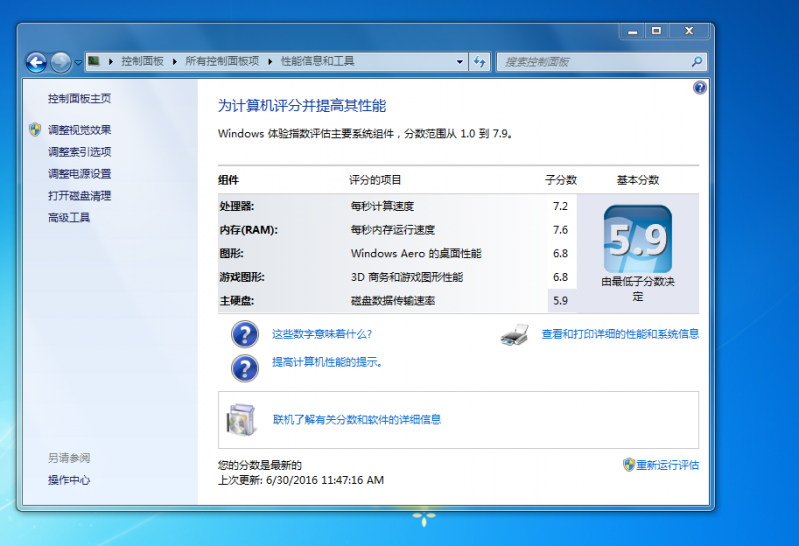Select the 游戏图形 row label

(242, 277)
